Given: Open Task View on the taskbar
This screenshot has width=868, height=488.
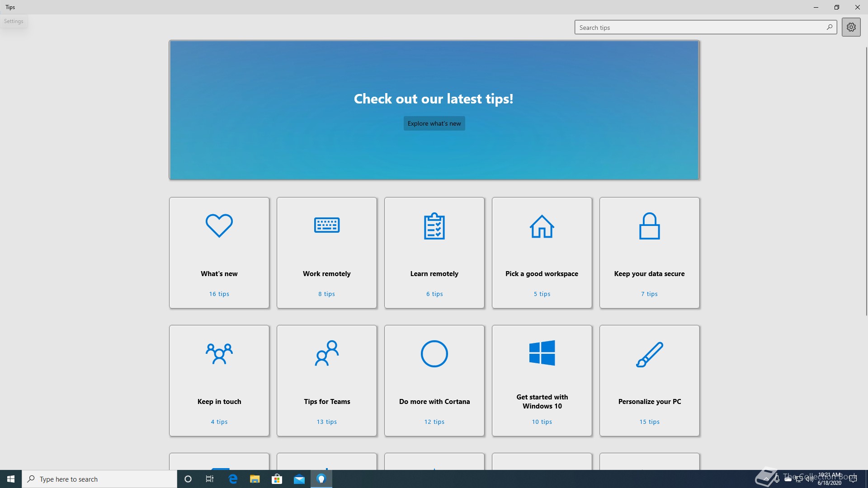Looking at the screenshot, I should point(210,479).
